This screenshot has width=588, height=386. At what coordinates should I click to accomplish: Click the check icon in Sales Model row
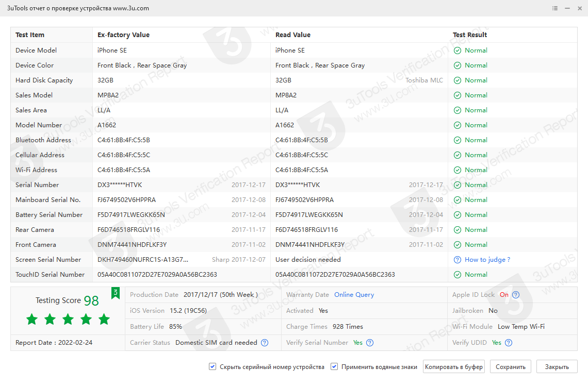coord(458,95)
